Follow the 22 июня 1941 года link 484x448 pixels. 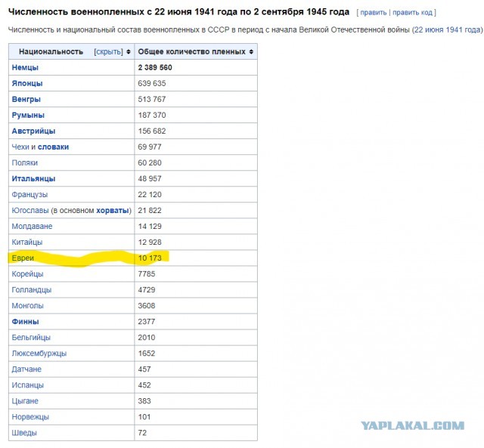click(x=447, y=30)
